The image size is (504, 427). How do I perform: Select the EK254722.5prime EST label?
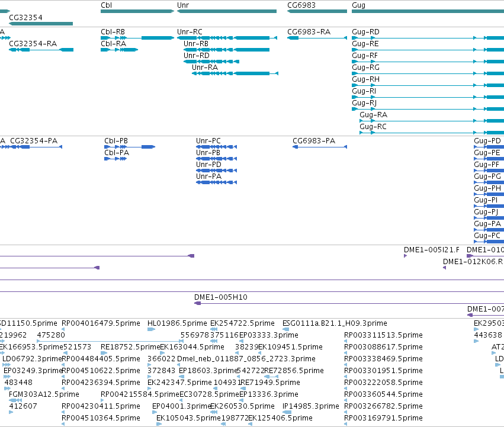tap(243, 323)
